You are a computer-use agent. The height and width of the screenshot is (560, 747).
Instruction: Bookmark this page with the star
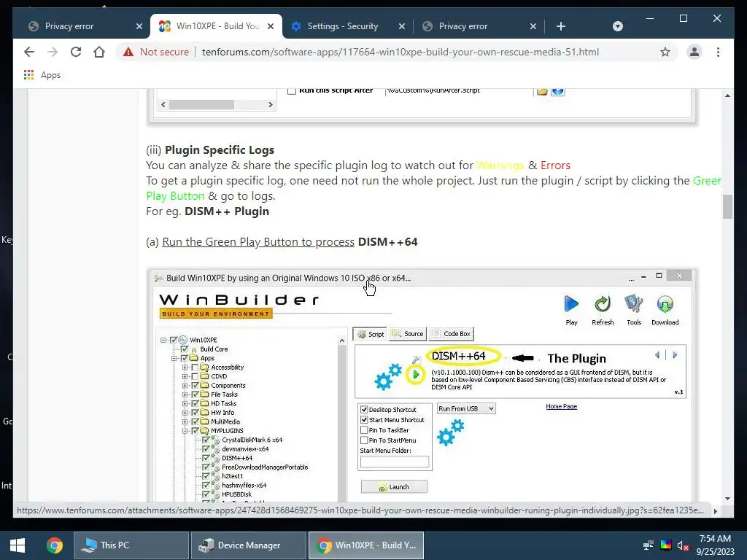(665, 52)
